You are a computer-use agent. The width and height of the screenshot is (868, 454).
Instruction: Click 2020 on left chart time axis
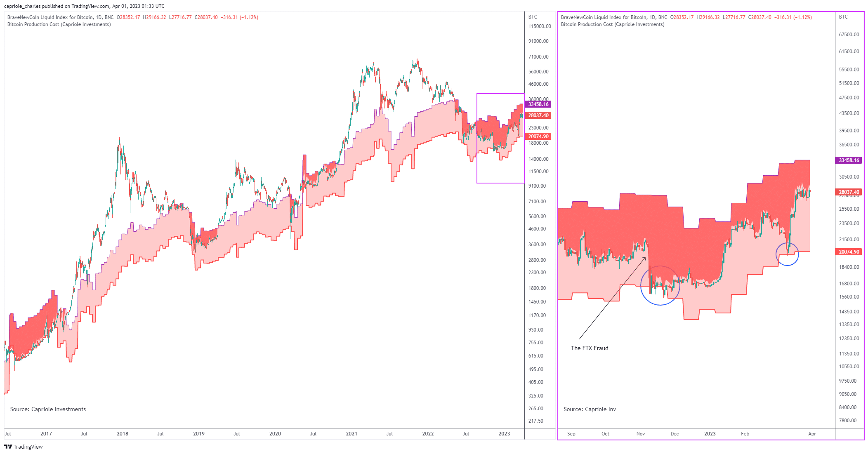pos(275,434)
